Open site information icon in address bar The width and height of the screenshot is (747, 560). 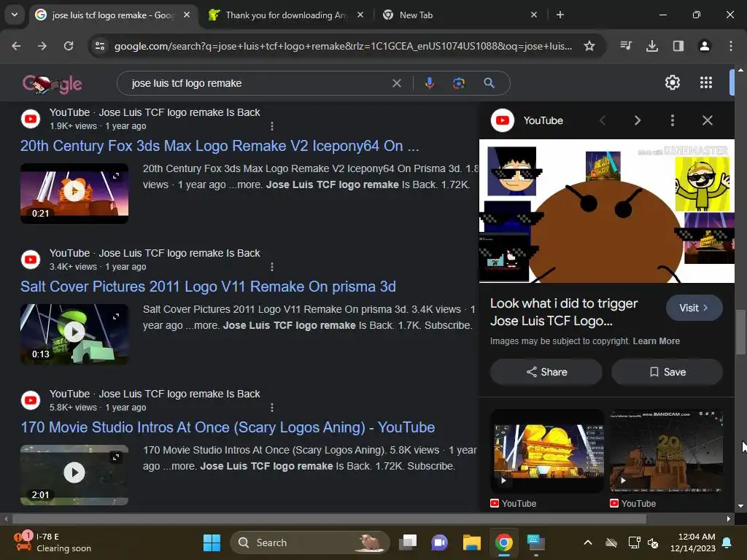100,46
